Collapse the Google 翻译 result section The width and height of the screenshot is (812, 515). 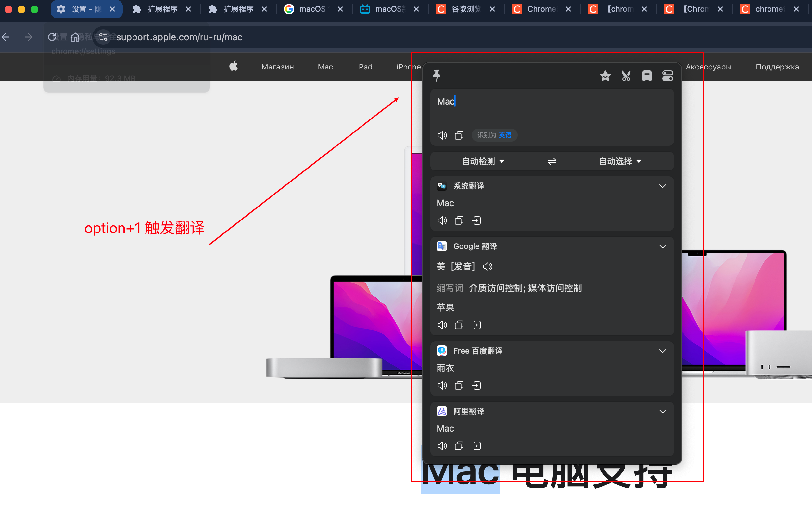pyautogui.click(x=662, y=247)
